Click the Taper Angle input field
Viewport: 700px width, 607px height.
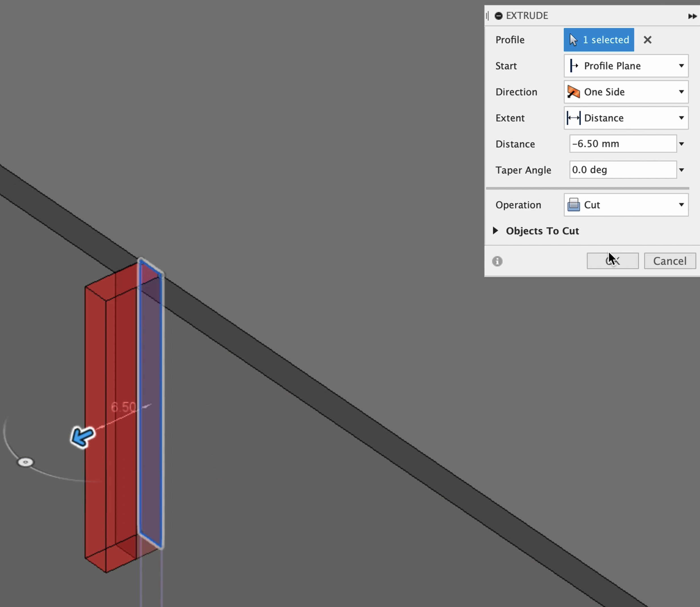623,170
